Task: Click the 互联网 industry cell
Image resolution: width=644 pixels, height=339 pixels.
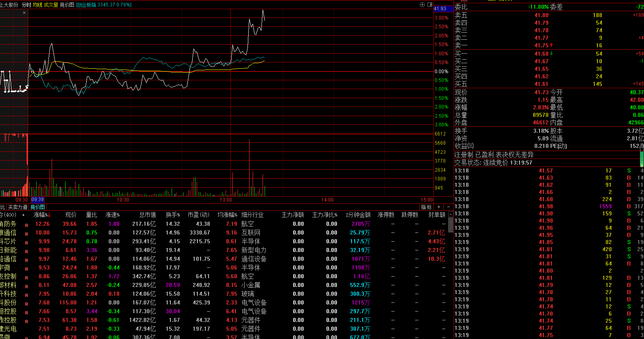Action: click(x=251, y=232)
